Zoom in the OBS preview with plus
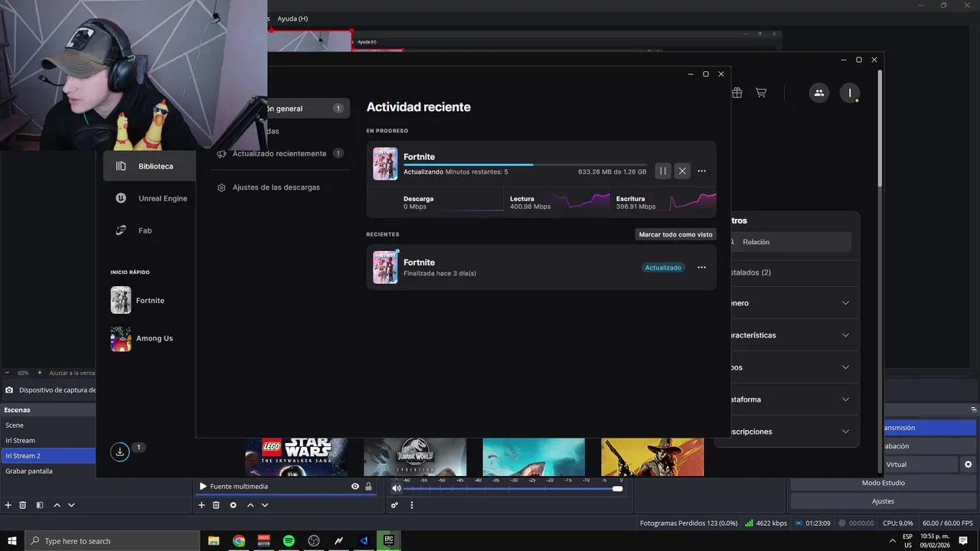 [x=40, y=373]
